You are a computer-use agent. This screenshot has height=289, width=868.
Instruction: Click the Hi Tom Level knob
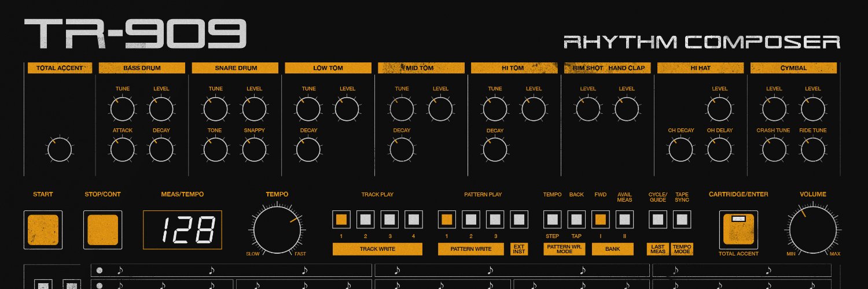click(x=534, y=109)
